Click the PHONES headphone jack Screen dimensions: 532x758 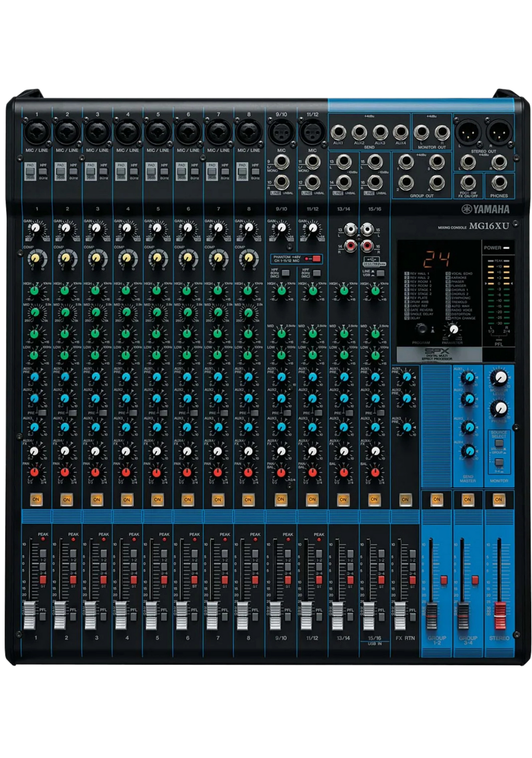(499, 183)
